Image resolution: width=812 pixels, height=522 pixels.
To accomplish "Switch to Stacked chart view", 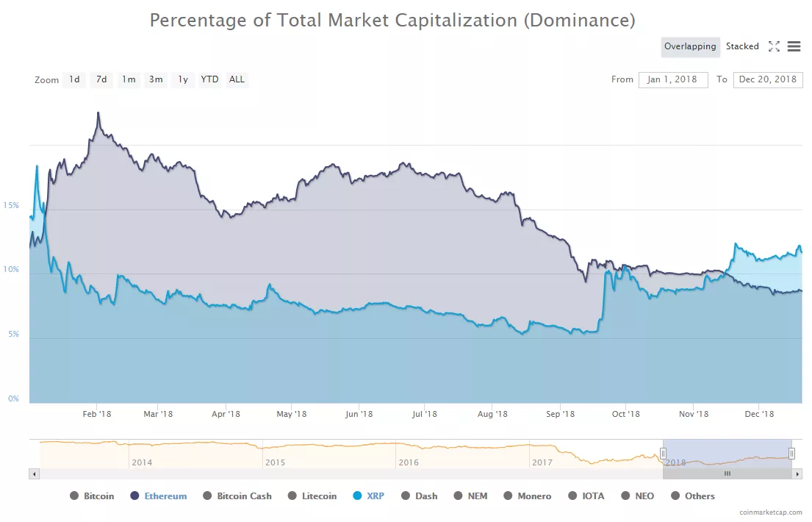I will tap(742, 46).
